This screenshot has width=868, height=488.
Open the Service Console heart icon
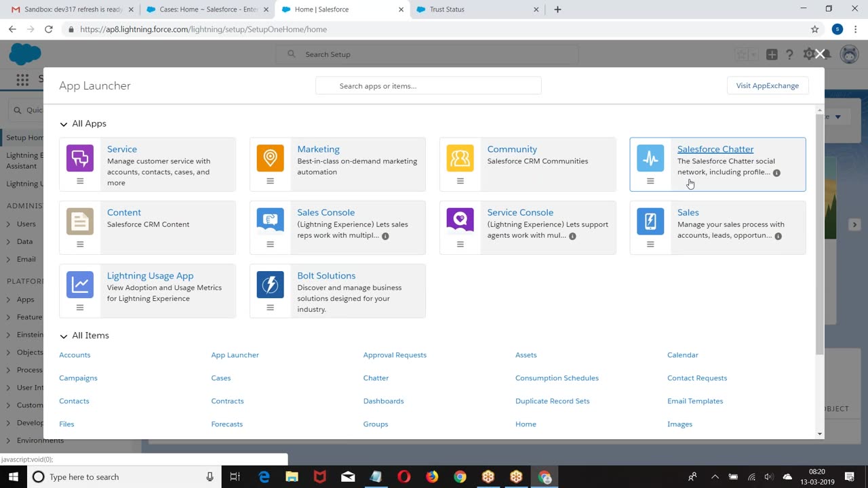tap(460, 222)
